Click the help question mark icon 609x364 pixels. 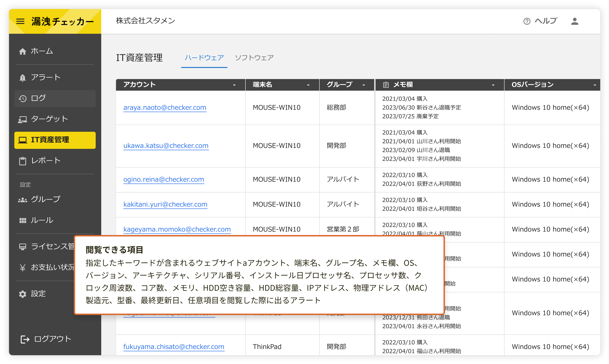526,21
